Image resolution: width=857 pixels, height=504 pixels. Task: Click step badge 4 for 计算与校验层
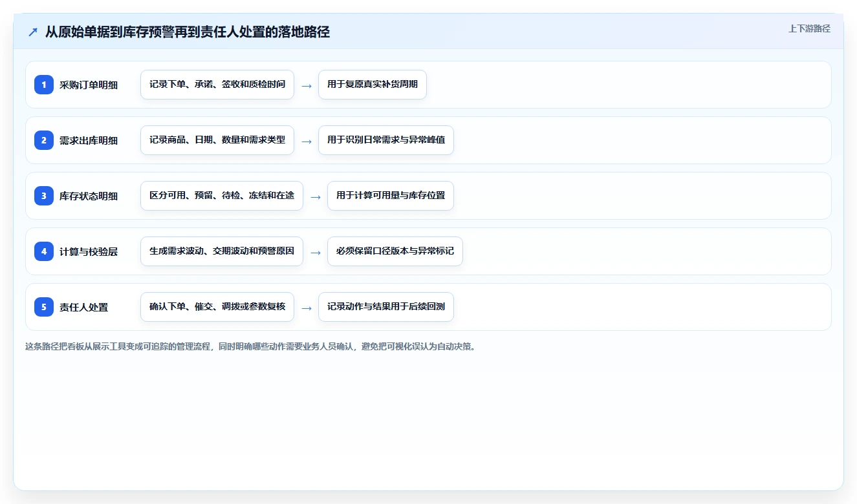coord(44,251)
